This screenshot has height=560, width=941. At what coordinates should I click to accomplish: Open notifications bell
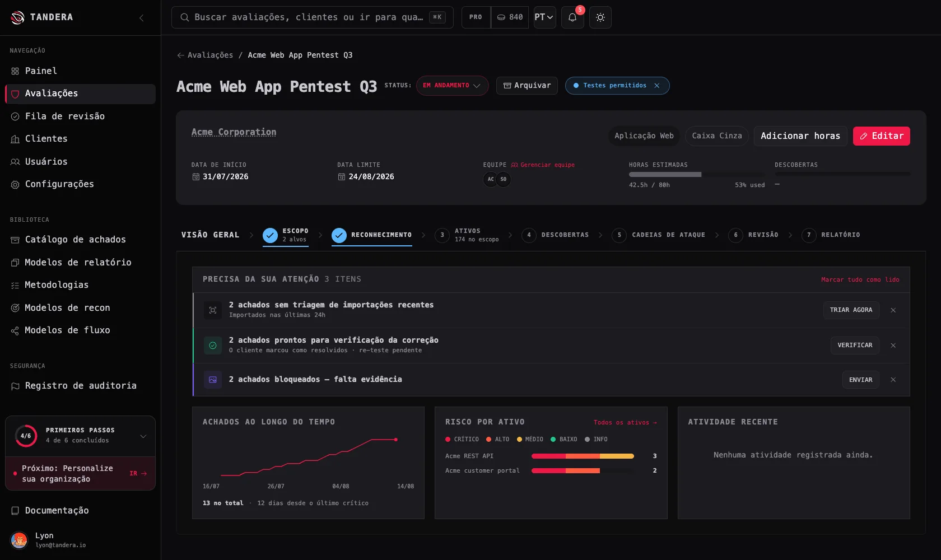click(572, 17)
